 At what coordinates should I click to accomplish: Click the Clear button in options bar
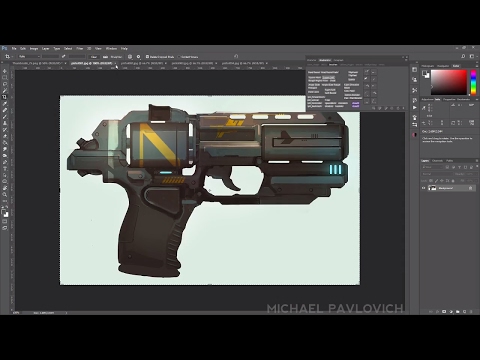point(94,57)
